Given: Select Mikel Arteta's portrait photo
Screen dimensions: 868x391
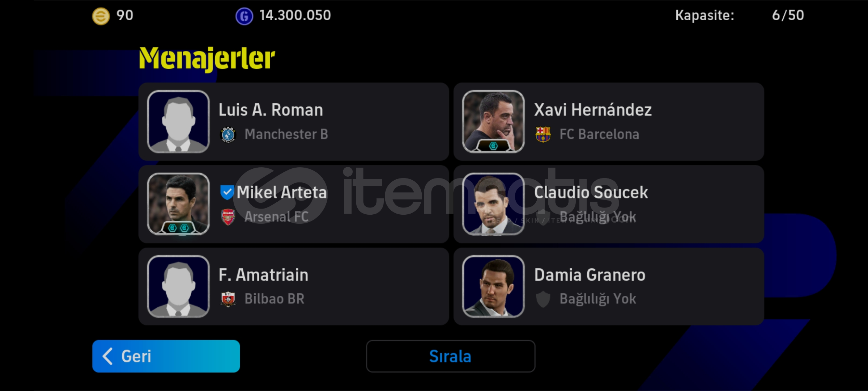Looking at the screenshot, I should [178, 204].
